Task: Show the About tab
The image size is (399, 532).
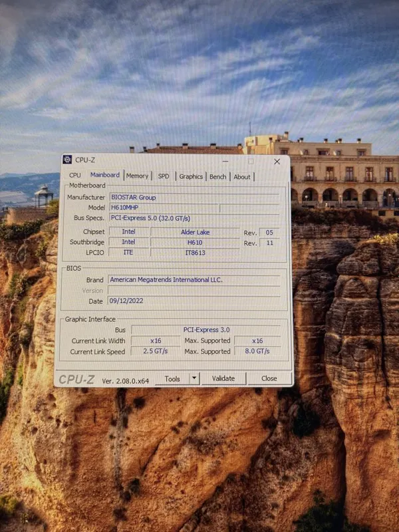Action: tap(242, 177)
